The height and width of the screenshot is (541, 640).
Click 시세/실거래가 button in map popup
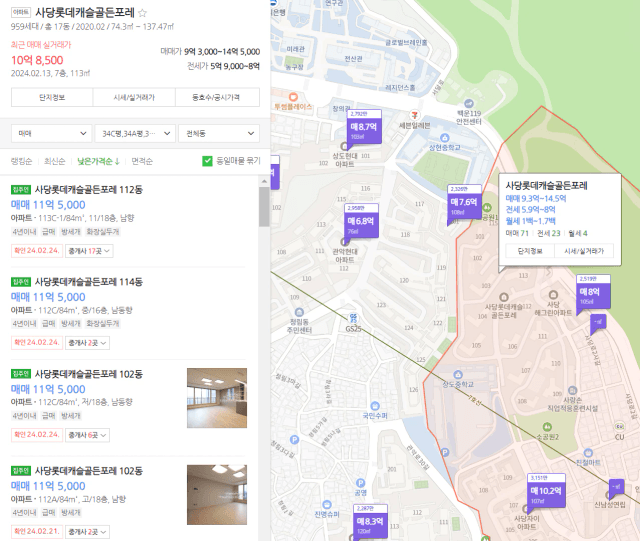(584, 251)
